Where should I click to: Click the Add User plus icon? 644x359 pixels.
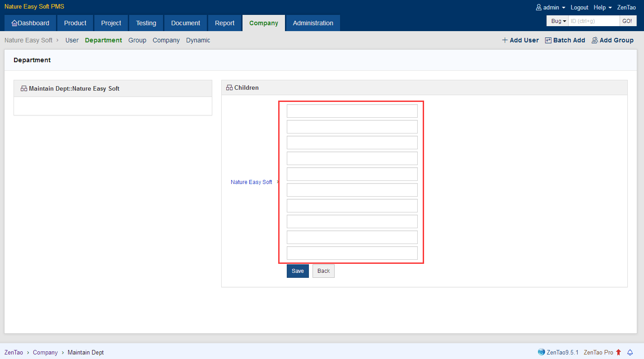pos(505,40)
